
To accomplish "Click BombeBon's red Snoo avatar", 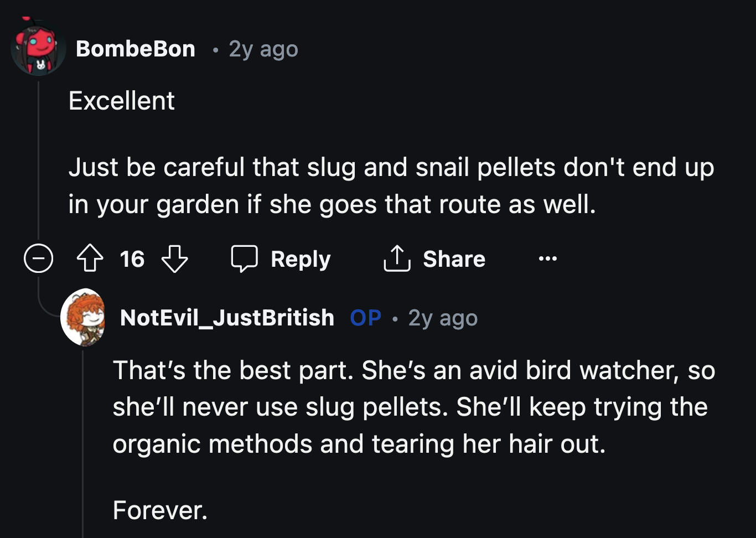I will (38, 49).
